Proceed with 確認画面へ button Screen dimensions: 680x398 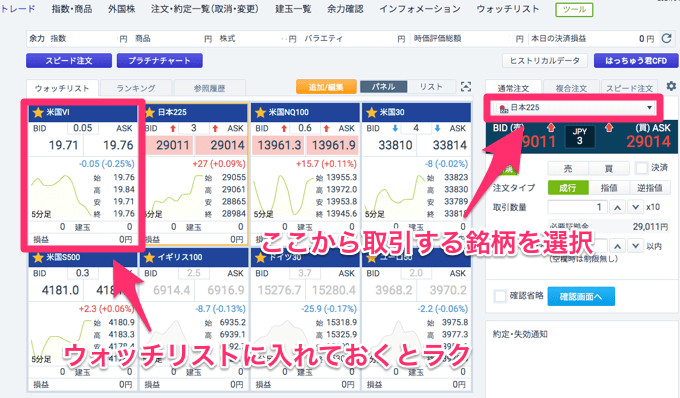pyautogui.click(x=581, y=297)
